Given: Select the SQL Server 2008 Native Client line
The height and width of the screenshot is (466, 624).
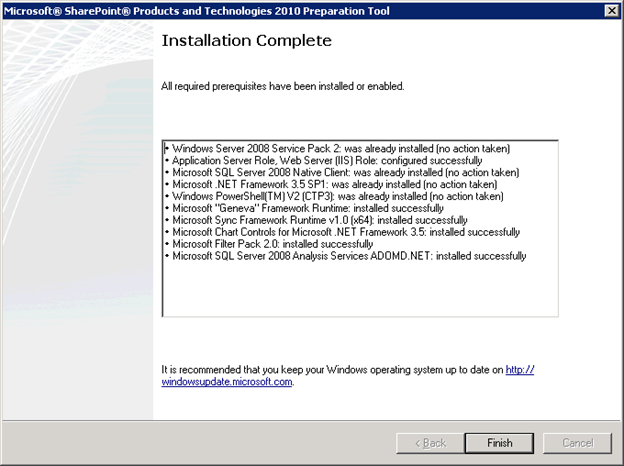Looking at the screenshot, I should tap(345, 172).
